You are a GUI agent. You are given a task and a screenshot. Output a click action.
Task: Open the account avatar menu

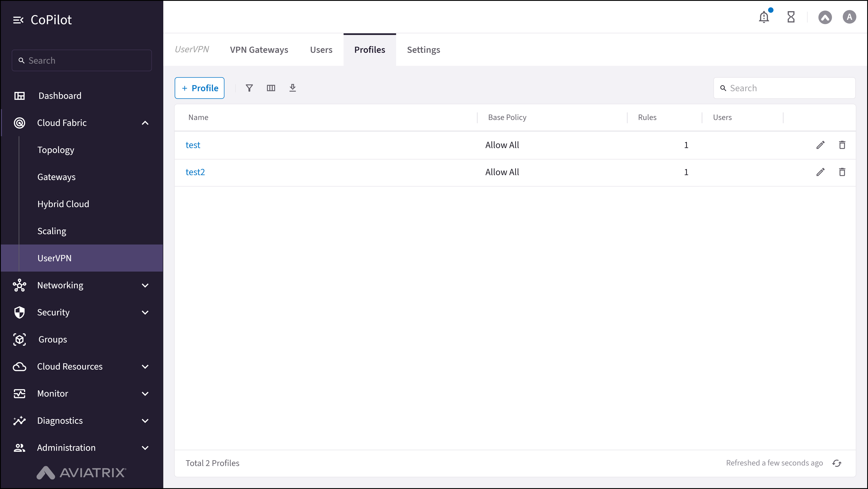(x=849, y=17)
